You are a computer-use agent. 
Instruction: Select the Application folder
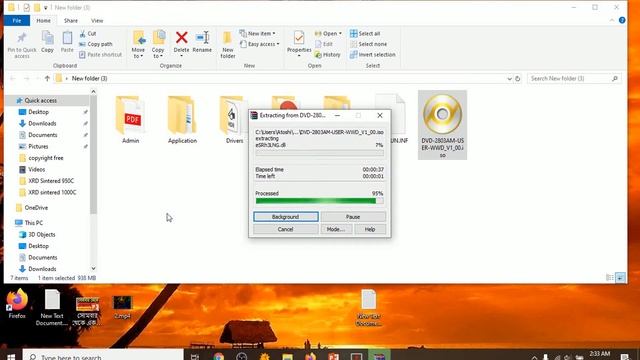click(x=182, y=120)
